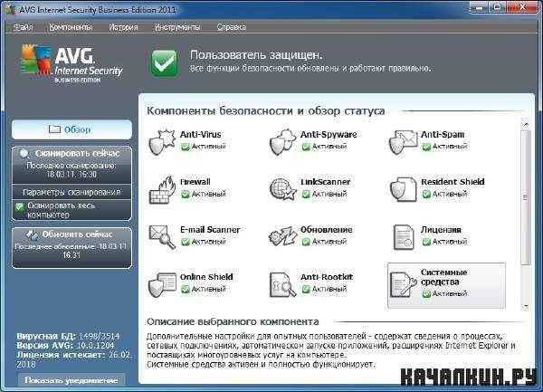Click the Последнее обновление timestamp text

[x=71, y=251]
